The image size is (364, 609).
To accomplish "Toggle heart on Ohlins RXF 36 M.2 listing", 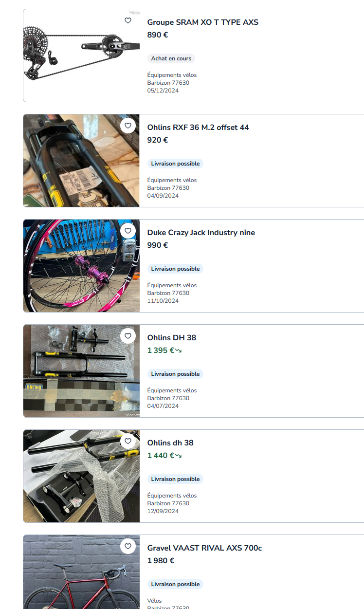I will [x=128, y=126].
